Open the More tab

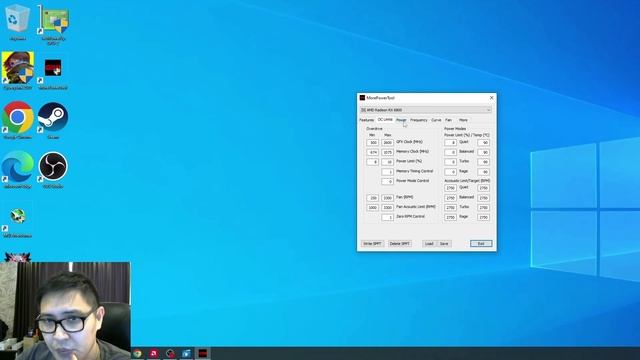[463, 120]
